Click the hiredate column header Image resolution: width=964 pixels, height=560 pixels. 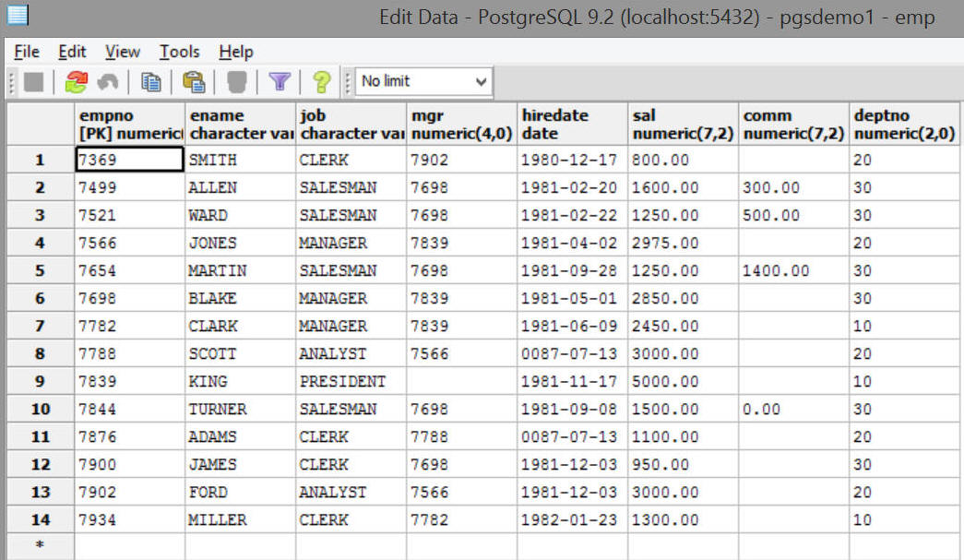click(572, 125)
